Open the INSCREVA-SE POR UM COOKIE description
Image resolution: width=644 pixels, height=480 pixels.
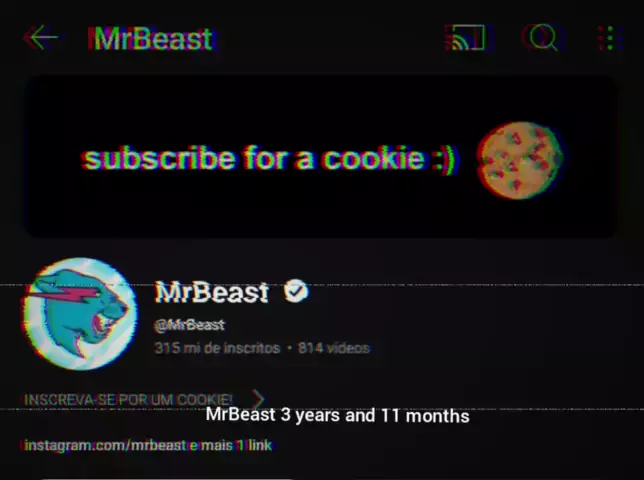pos(128,400)
